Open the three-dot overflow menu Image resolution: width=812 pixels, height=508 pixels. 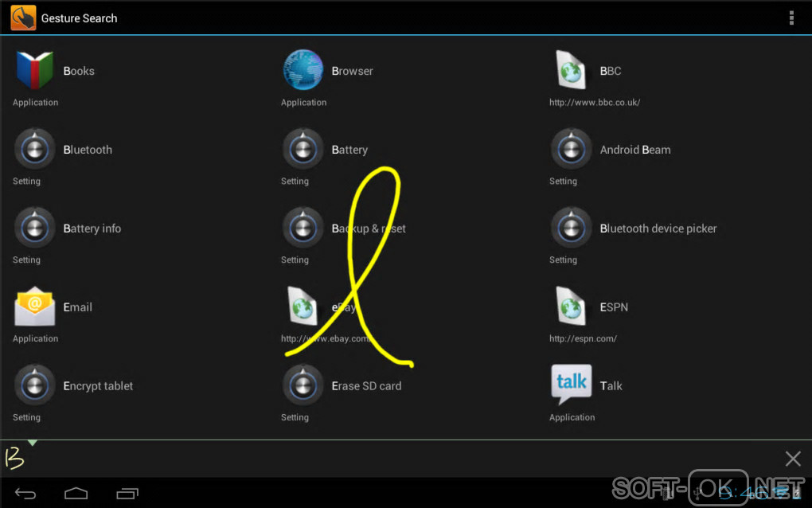pyautogui.click(x=791, y=18)
